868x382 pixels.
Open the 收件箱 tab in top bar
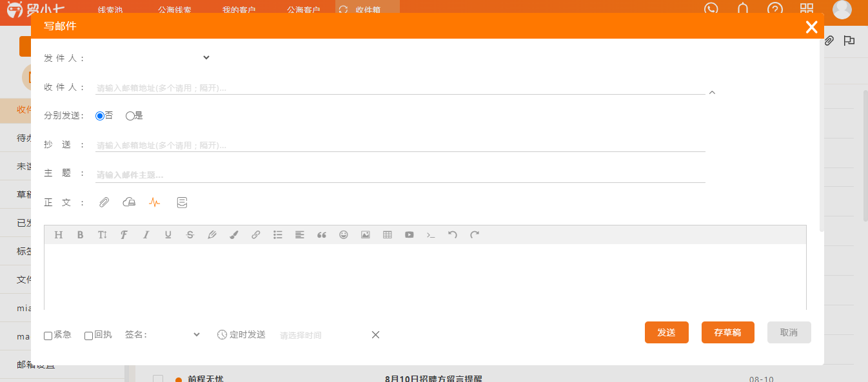[368, 9]
